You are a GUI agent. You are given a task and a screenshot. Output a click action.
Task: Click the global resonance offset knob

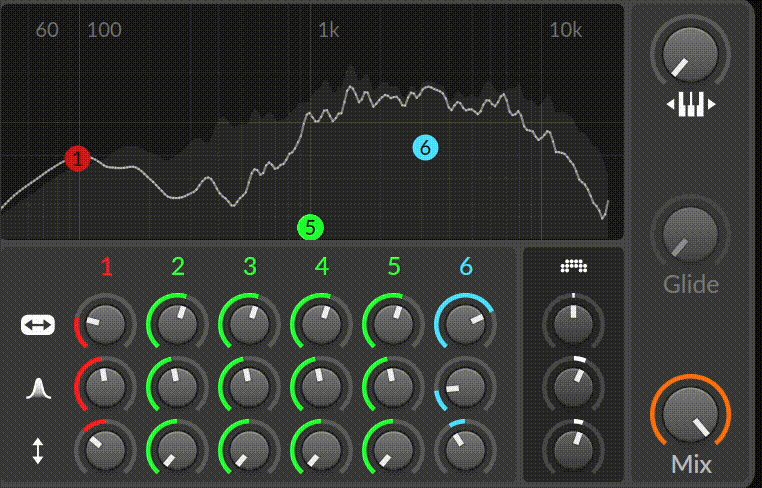(573, 387)
